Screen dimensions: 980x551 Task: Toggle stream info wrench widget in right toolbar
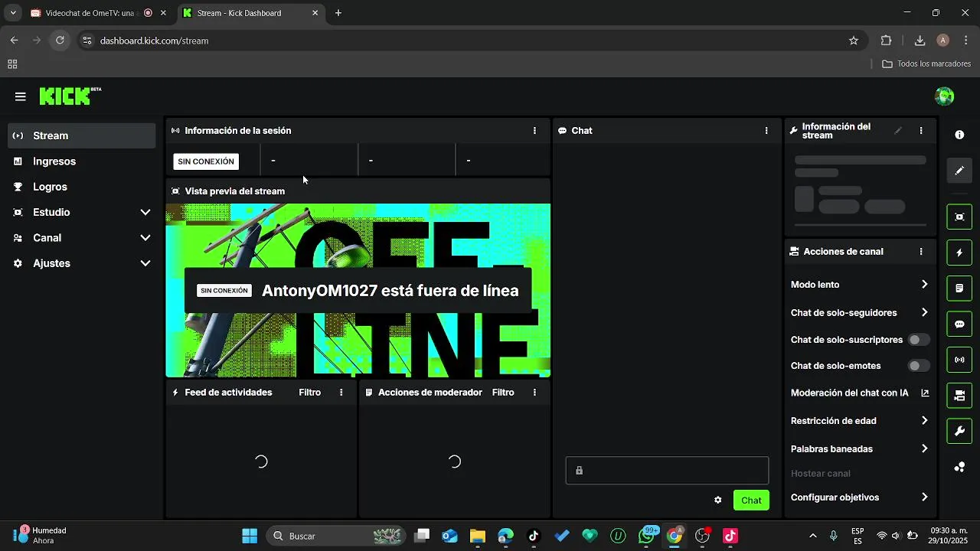pos(959,432)
